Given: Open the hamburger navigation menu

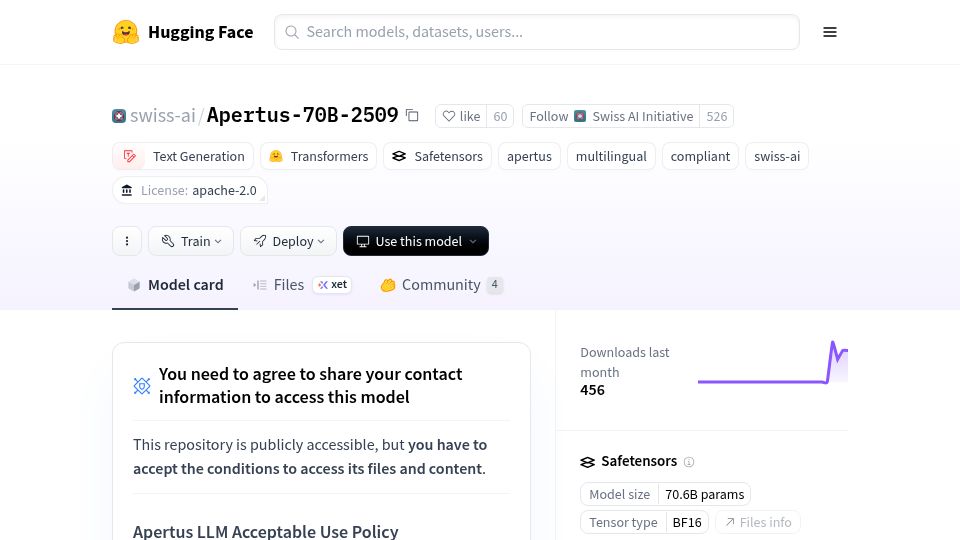Looking at the screenshot, I should [830, 32].
